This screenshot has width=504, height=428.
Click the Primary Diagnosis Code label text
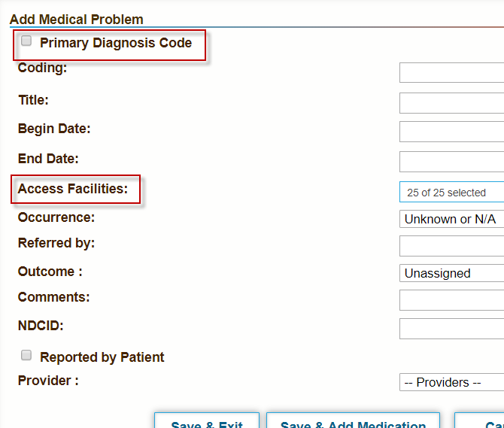[x=116, y=43]
